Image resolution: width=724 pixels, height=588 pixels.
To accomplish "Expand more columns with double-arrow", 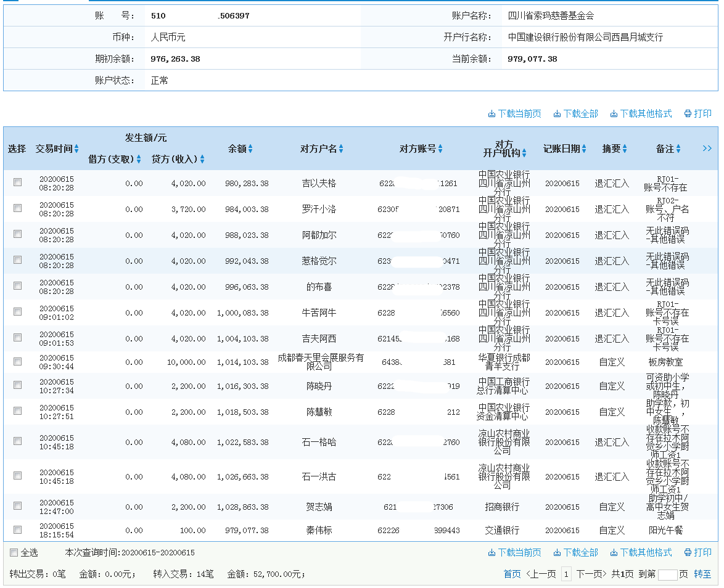I will pos(707,149).
